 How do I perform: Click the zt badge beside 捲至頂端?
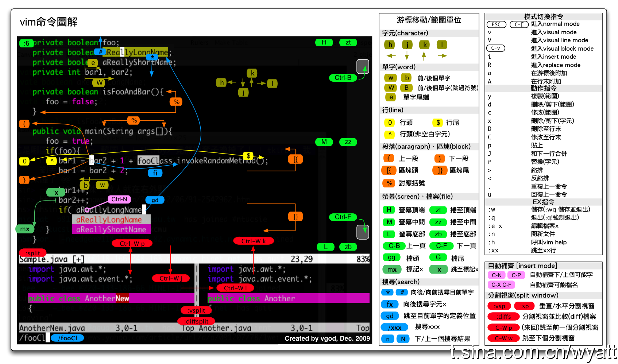(438, 210)
